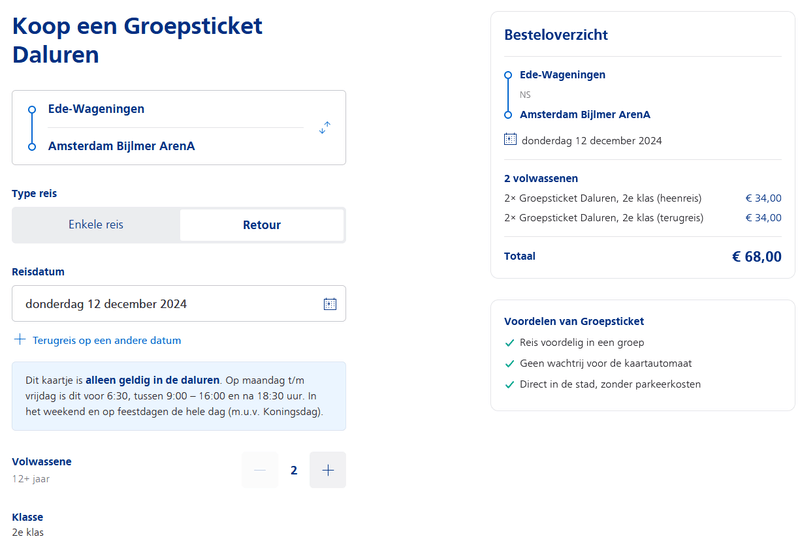This screenshot has width=800, height=541.
Task: Click plus icon to add adult traveler
Action: 327,470
